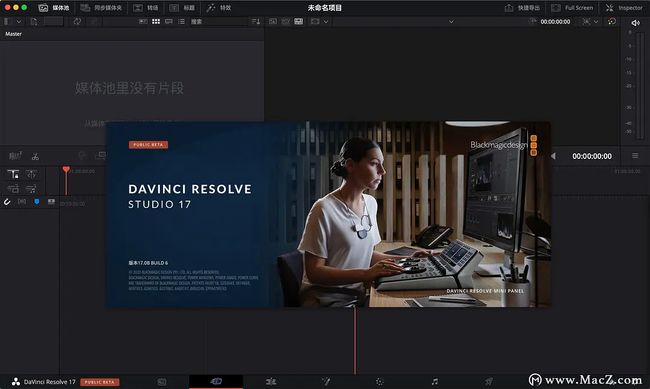This screenshot has height=389, width=650.
Task: Click the previous edit triangle button
Action: (x=553, y=156)
